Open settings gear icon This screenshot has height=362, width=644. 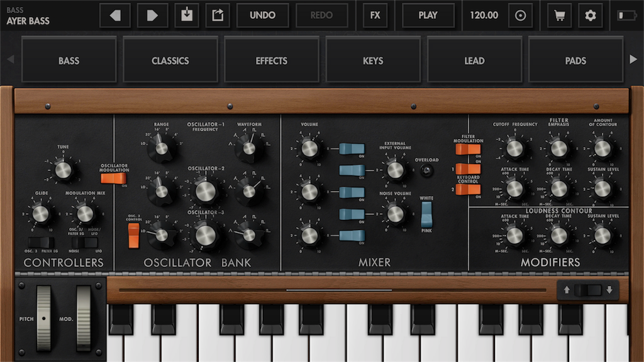[x=590, y=16]
